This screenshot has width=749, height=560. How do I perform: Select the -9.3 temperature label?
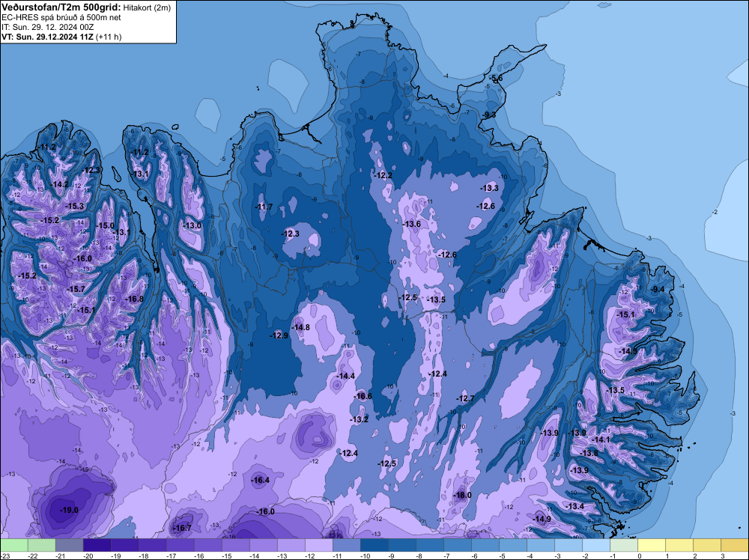[x=488, y=115]
